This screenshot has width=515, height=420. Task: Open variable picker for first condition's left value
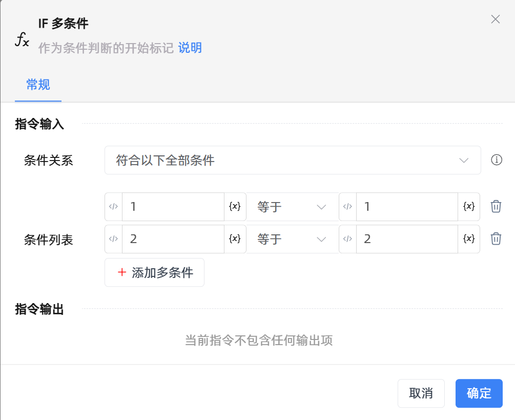(235, 207)
